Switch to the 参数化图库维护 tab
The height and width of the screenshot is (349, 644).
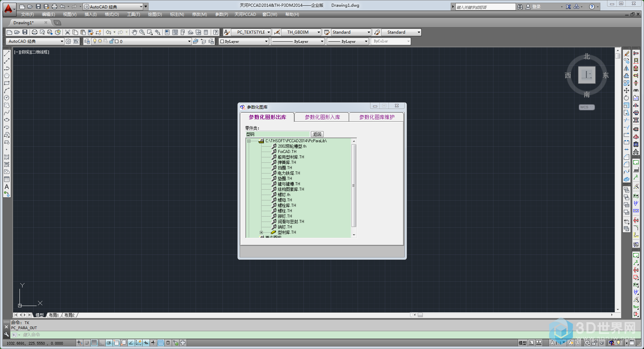(376, 117)
